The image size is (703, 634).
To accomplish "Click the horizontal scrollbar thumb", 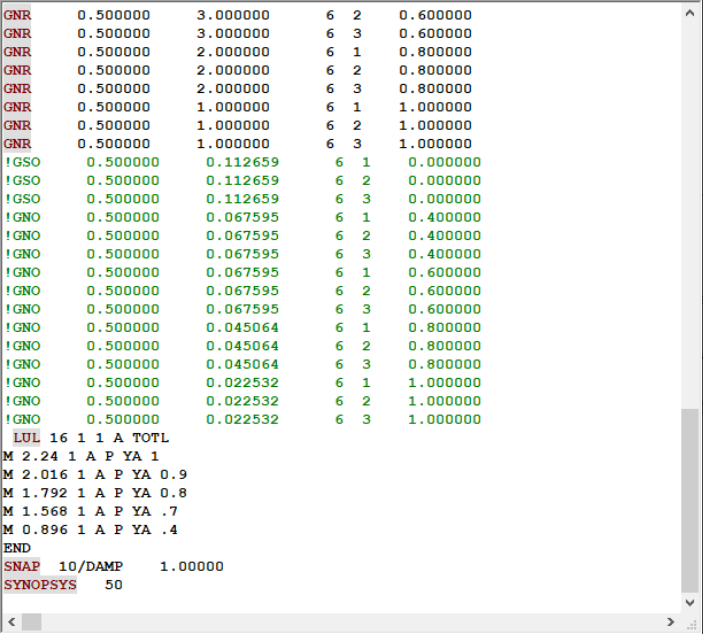I will [32, 622].
